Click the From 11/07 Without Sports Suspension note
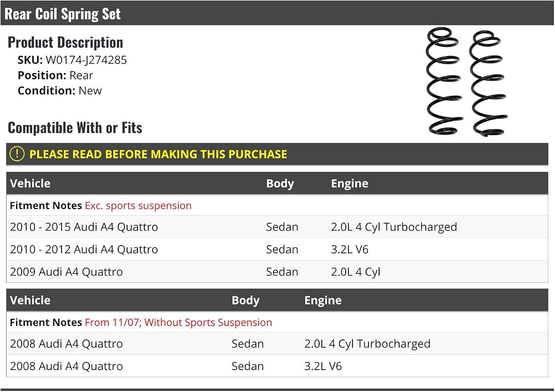The image size is (555, 392). click(x=178, y=322)
